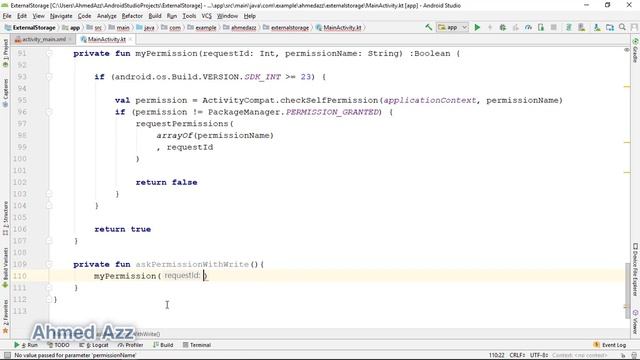
Task: Click the Build tool window button
Action: point(163,345)
